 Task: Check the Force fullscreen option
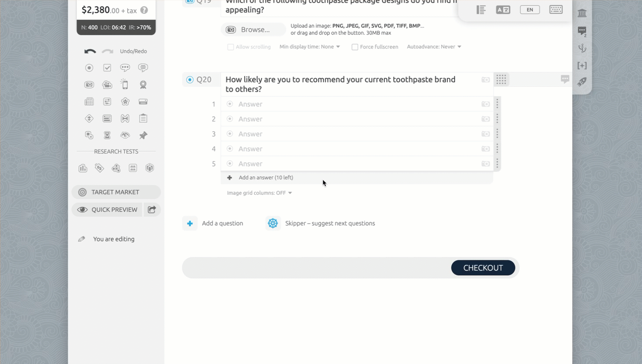point(355,47)
